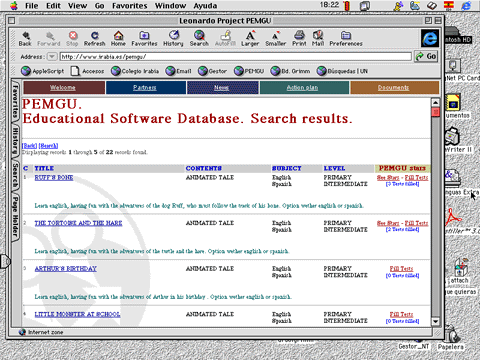Open the Colegio Irabia favorites link

point(135,71)
